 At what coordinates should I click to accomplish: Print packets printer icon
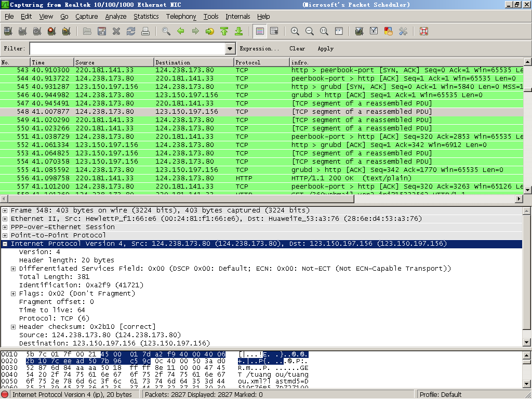[x=145, y=31]
